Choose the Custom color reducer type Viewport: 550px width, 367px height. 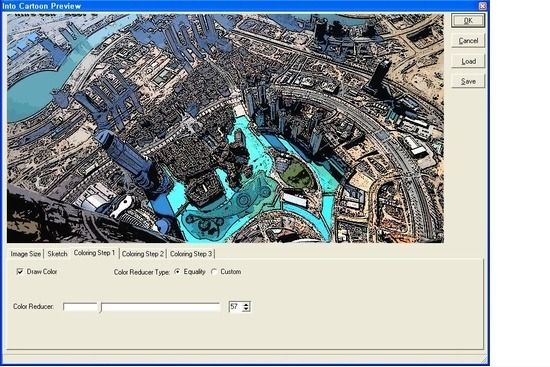click(x=214, y=272)
